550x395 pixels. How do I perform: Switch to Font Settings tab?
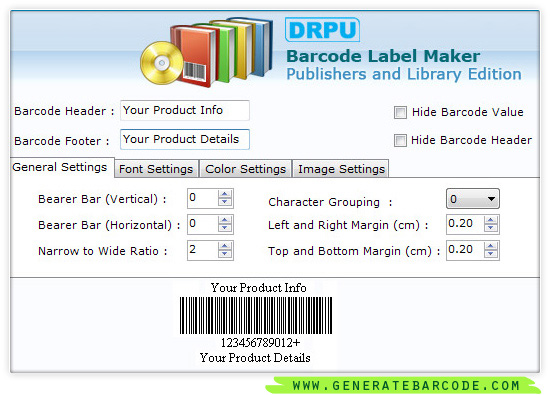click(x=156, y=169)
